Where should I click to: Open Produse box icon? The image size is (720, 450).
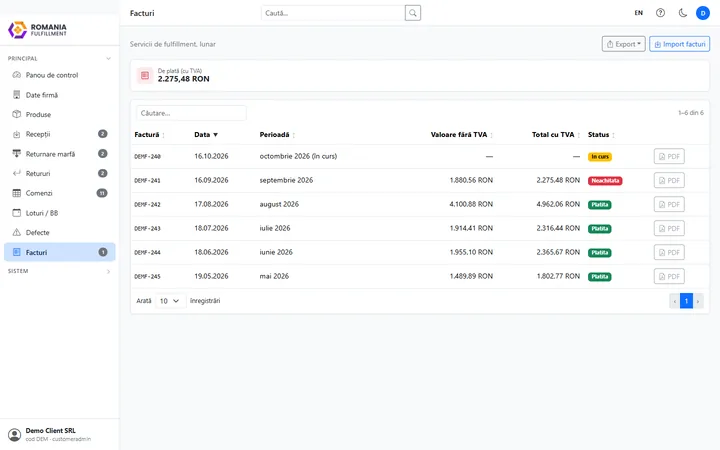tap(17, 114)
